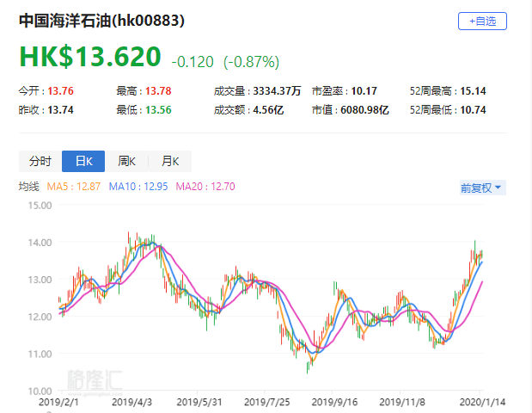Select the 日K daily chart tab
532x413 pixels.
(x=83, y=161)
